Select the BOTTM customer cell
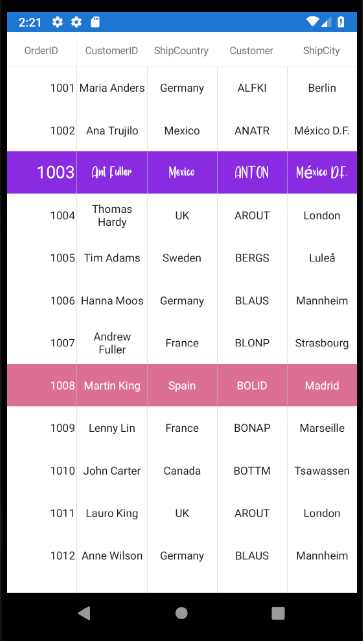 [x=252, y=471]
